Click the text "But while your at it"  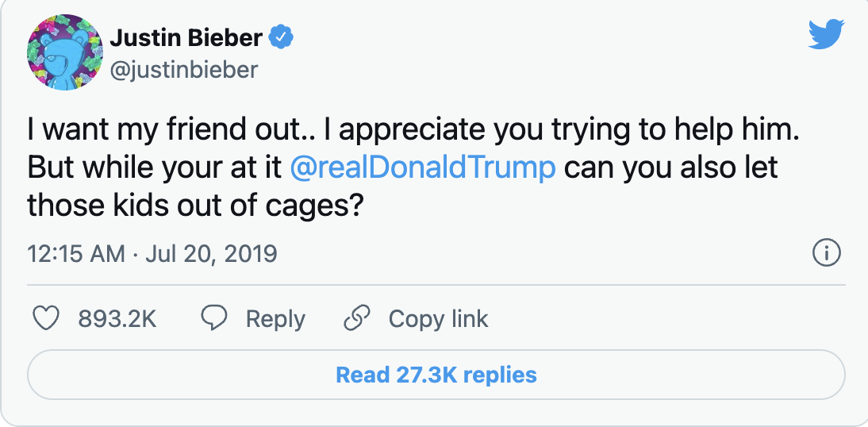[154, 167]
